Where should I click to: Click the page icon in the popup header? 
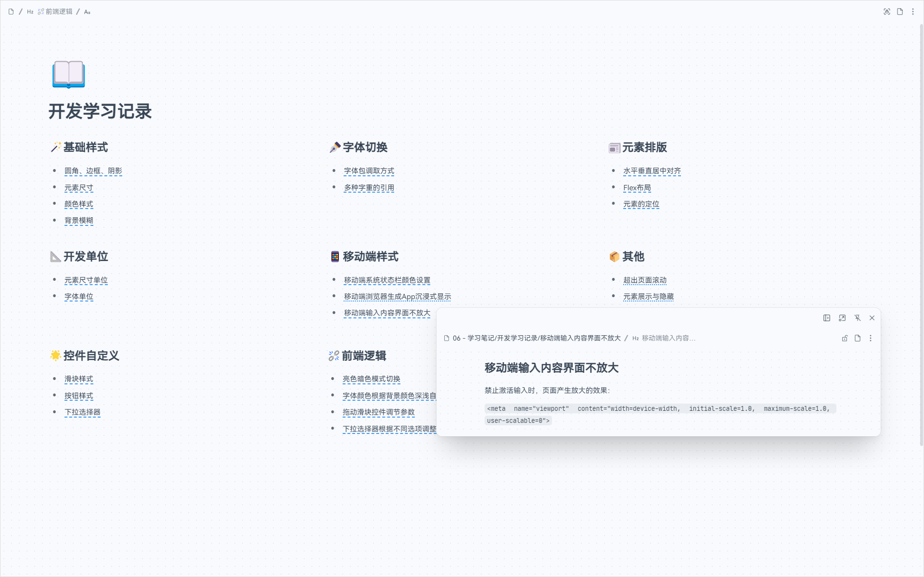(x=857, y=338)
